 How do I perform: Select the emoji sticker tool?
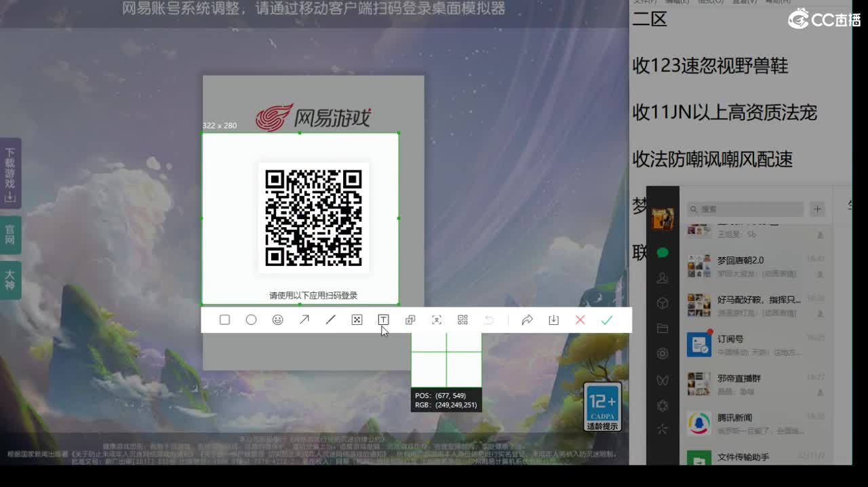click(277, 319)
